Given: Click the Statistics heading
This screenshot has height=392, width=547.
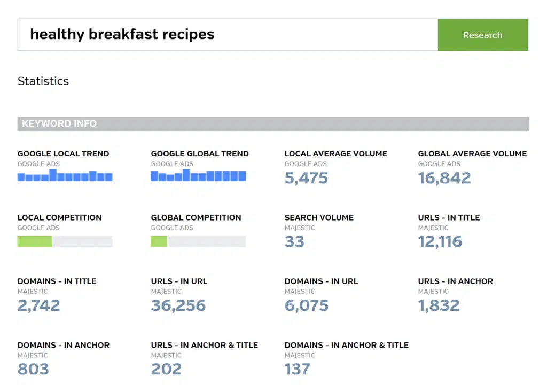Looking at the screenshot, I should tap(43, 81).
